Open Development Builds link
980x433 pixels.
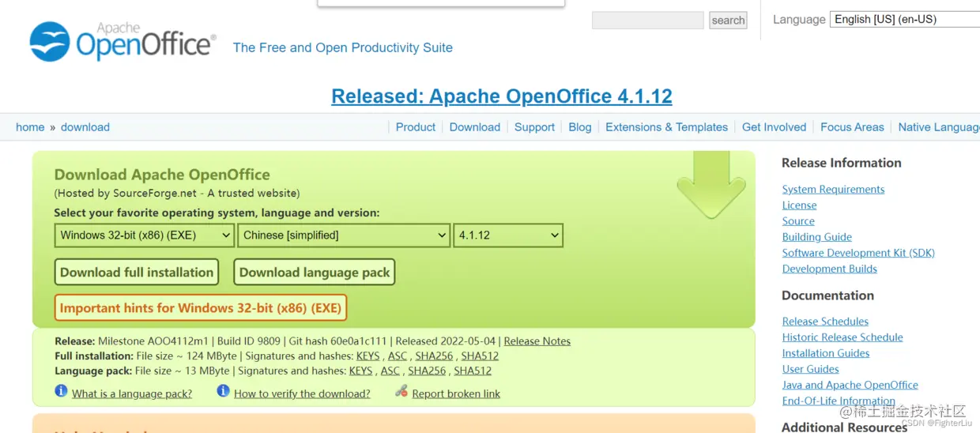[830, 269]
